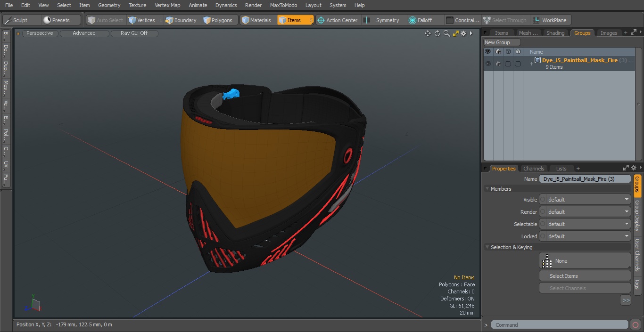Image resolution: width=644 pixels, height=332 pixels.
Task: Switch to the Mesh tab
Action: point(528,33)
